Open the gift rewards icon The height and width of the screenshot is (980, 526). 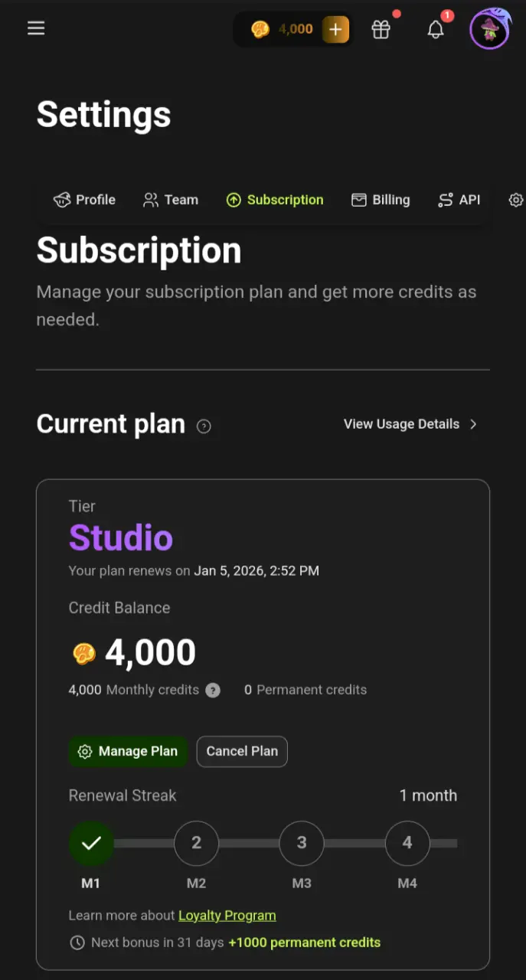tap(381, 29)
